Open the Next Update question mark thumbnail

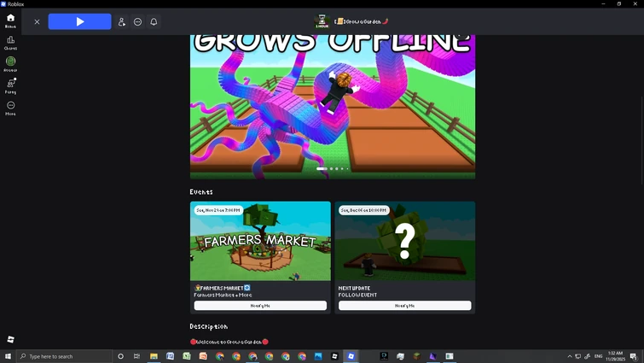tap(405, 241)
